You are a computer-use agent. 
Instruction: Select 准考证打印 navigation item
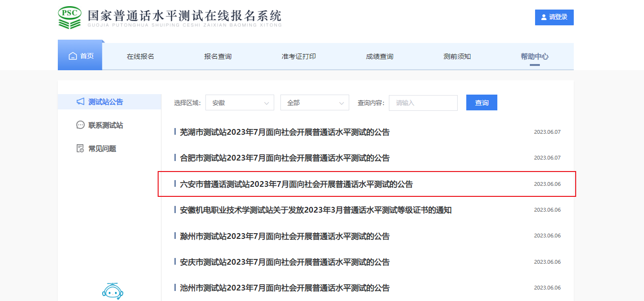[299, 56]
